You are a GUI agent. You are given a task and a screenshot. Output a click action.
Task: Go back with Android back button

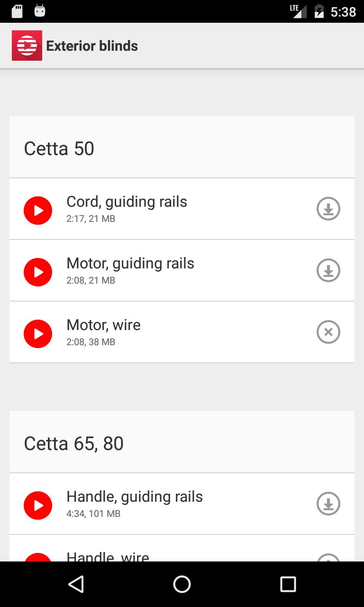click(x=76, y=584)
